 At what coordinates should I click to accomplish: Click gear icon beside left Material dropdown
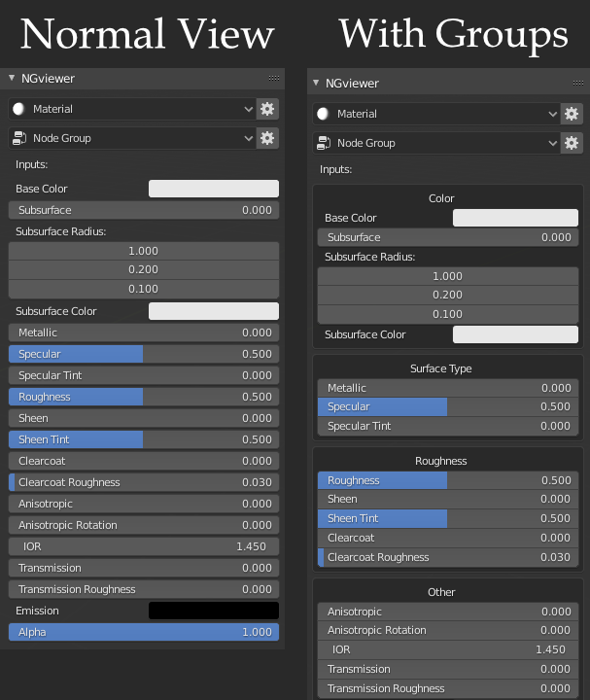tap(267, 109)
